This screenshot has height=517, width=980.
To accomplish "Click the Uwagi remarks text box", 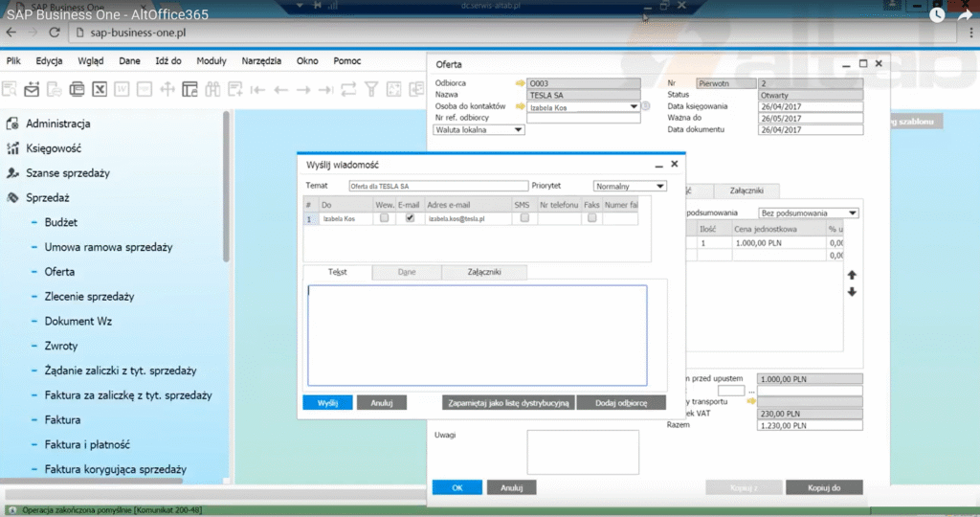I will point(583,452).
